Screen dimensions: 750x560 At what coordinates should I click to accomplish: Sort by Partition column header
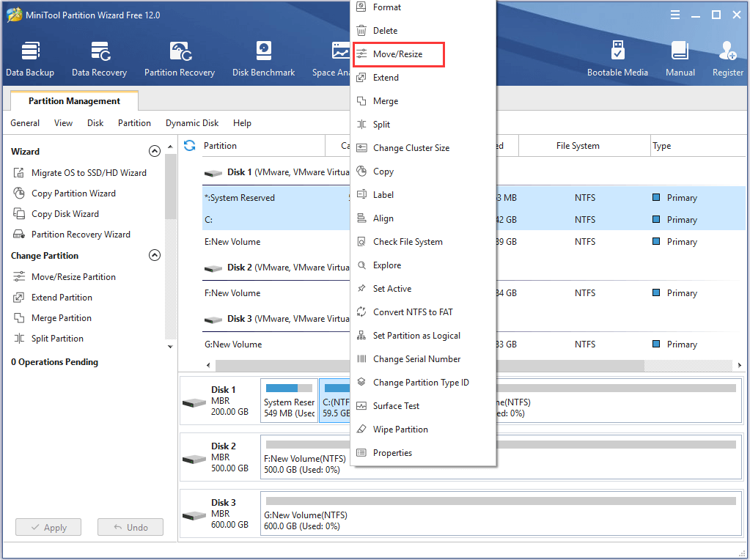pyautogui.click(x=263, y=145)
